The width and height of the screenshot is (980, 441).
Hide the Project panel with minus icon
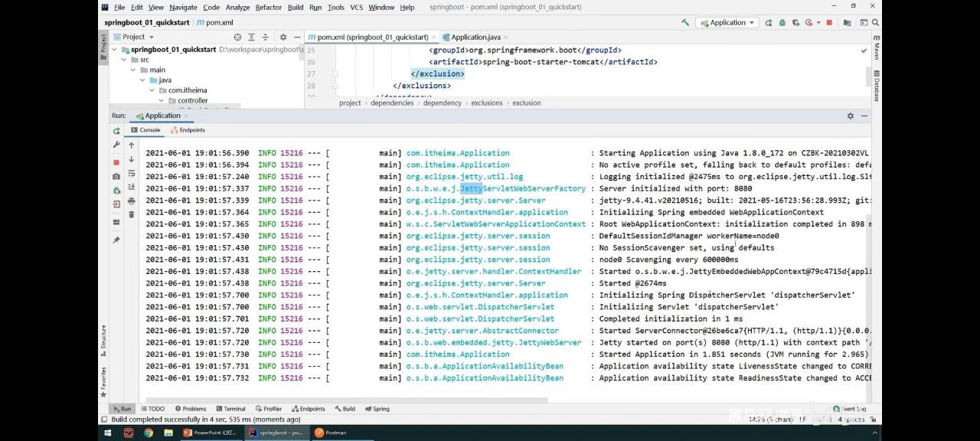297,37
